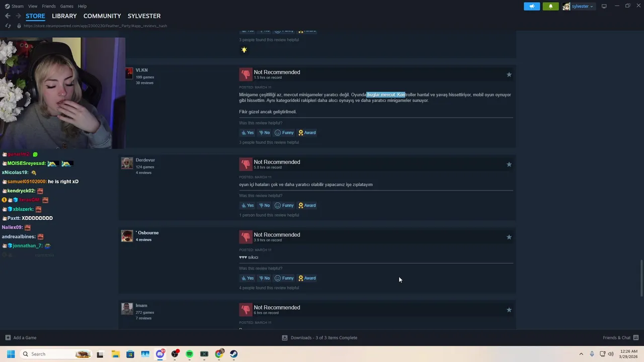Go back with the browser back arrow

pos(8,16)
